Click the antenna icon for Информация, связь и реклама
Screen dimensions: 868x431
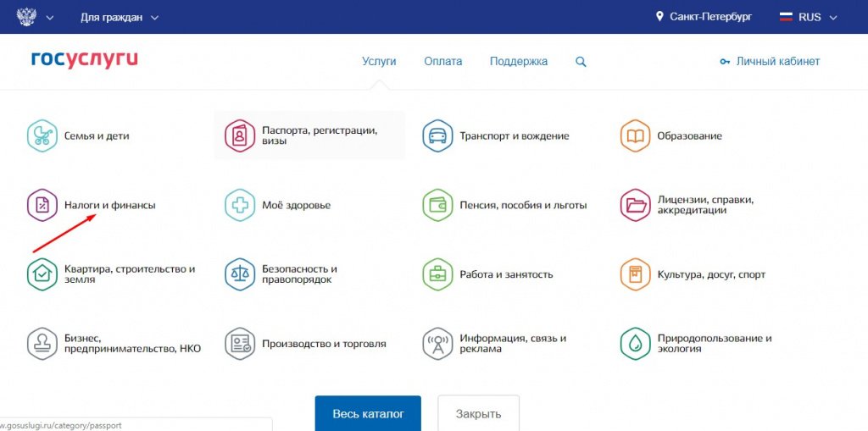[x=437, y=344]
